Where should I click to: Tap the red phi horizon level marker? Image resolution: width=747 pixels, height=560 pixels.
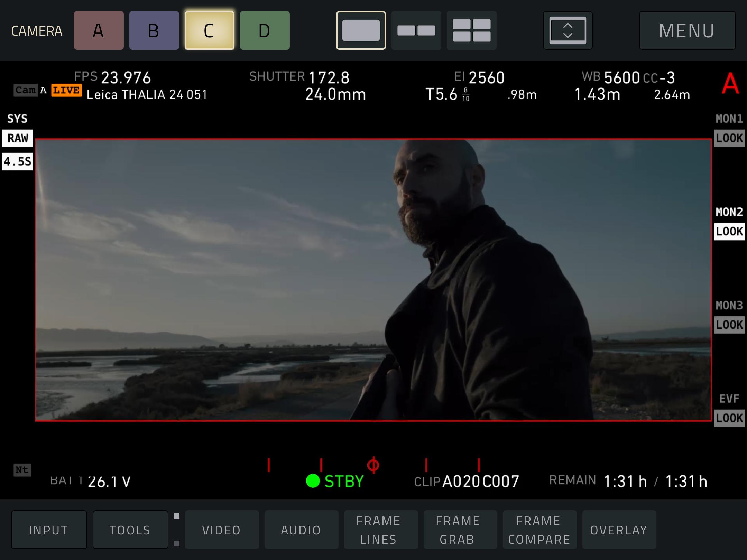coord(373,465)
